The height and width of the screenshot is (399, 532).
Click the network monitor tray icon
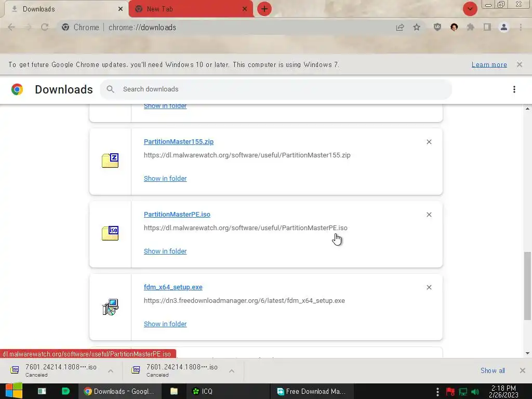tap(463, 392)
